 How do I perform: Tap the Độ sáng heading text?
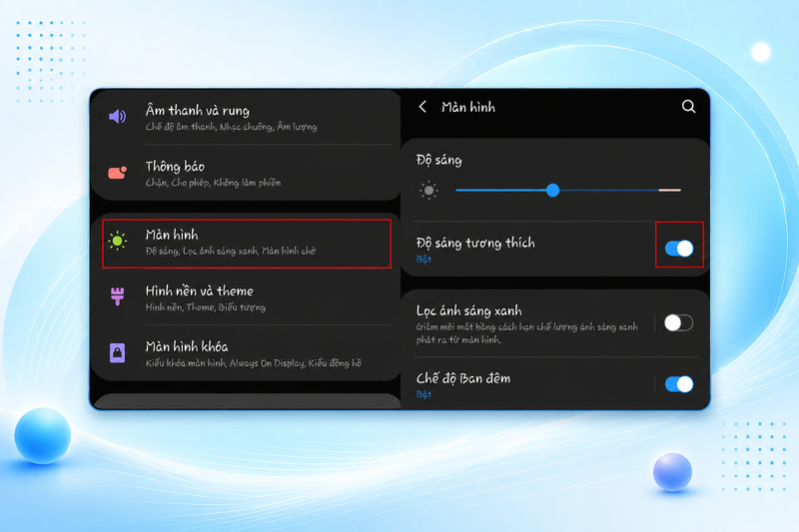click(438, 160)
